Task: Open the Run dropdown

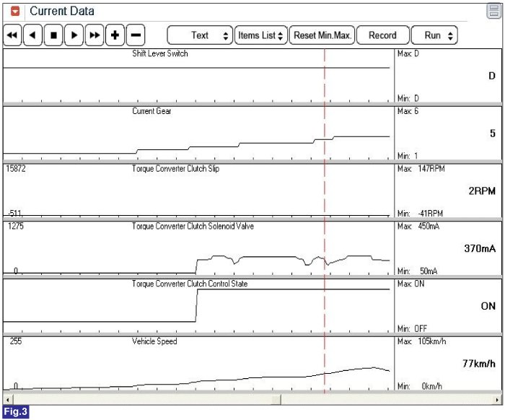Action: click(434, 35)
